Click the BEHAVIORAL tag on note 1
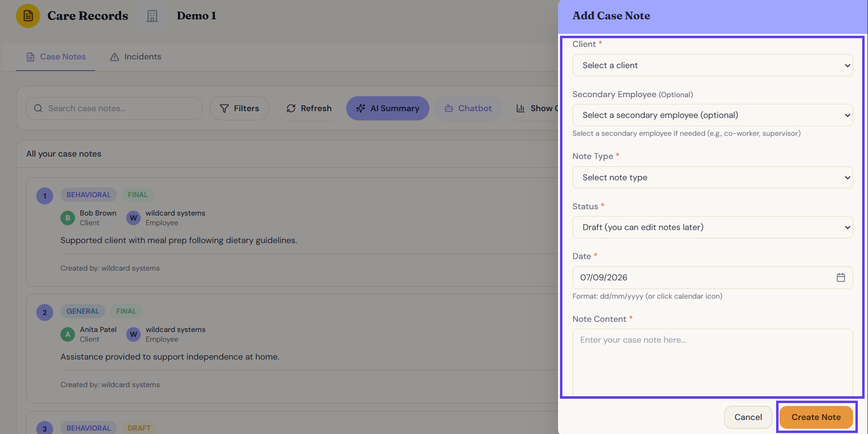This screenshot has height=434, width=868. [88, 195]
